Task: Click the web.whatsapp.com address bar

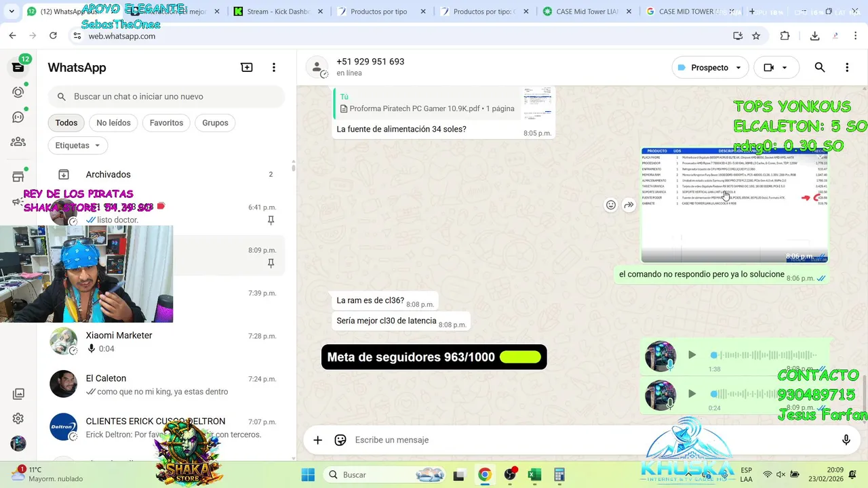Action: pos(400,36)
